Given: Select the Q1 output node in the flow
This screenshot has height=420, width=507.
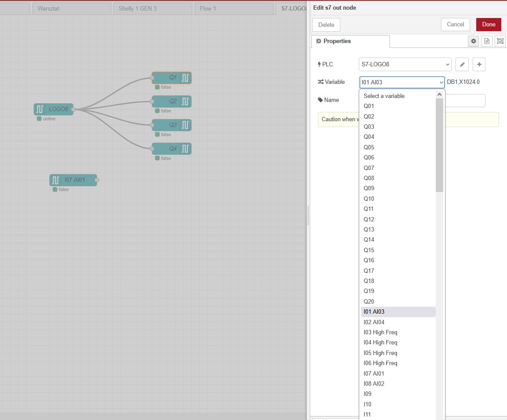Looking at the screenshot, I should point(171,78).
